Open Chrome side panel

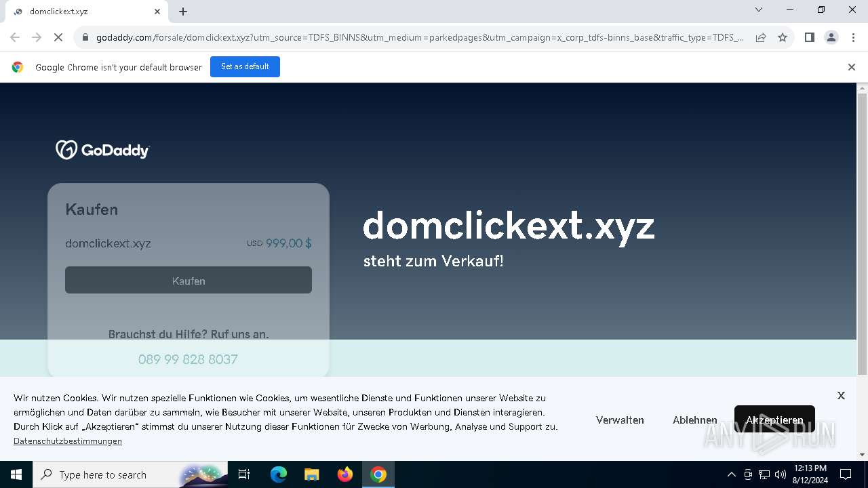coord(809,37)
